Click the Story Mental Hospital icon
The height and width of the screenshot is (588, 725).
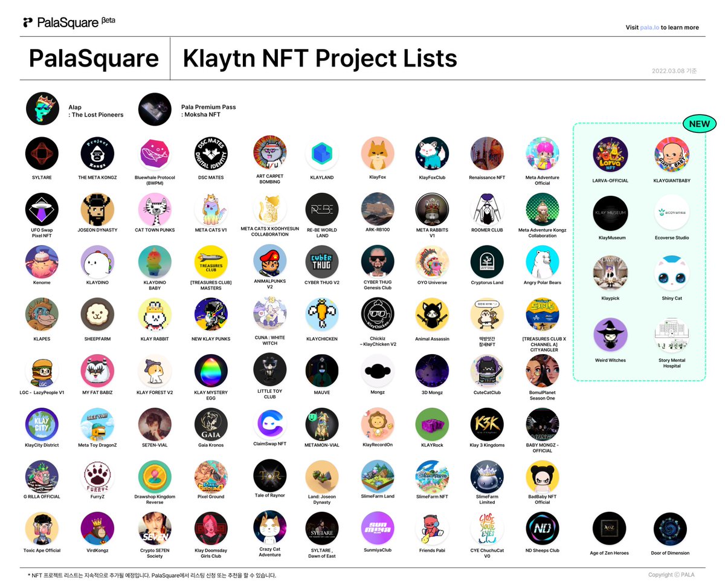coord(672,335)
